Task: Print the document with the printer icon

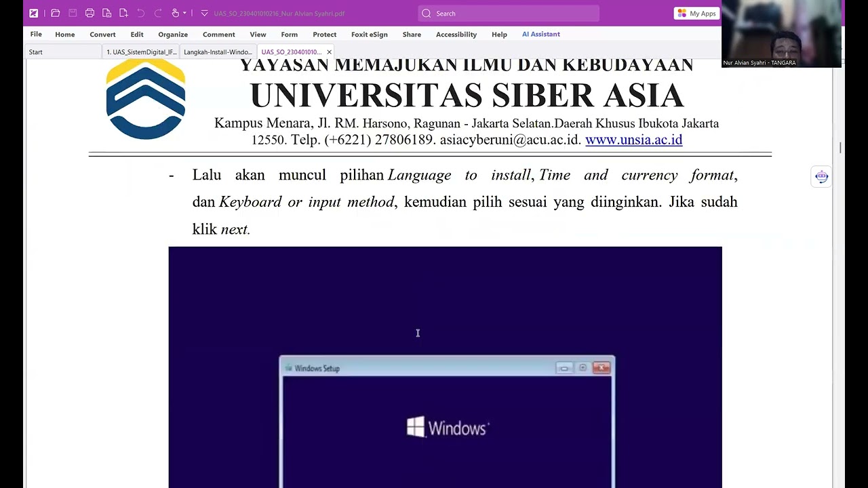Action: coord(90,13)
